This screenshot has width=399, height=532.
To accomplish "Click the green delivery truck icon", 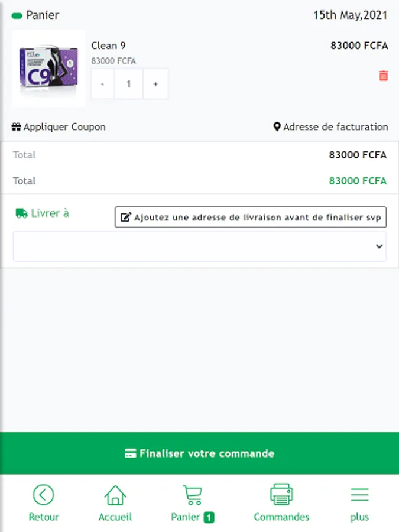I will coord(22,213).
